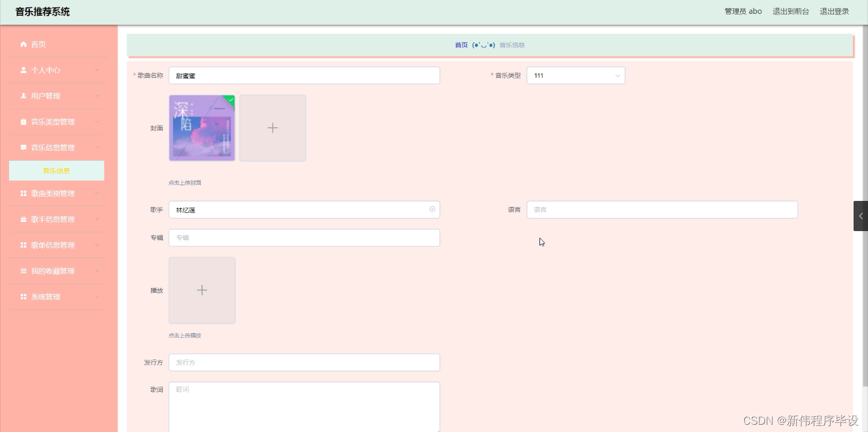This screenshot has height=432, width=868.
Task: Click 退出到前台 in the top bar
Action: tap(791, 11)
